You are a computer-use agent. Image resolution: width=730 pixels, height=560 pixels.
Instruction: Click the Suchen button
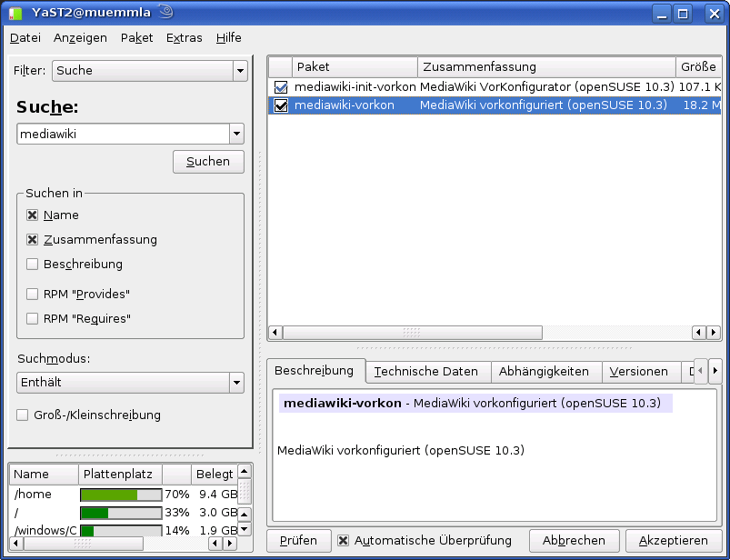[x=208, y=162]
